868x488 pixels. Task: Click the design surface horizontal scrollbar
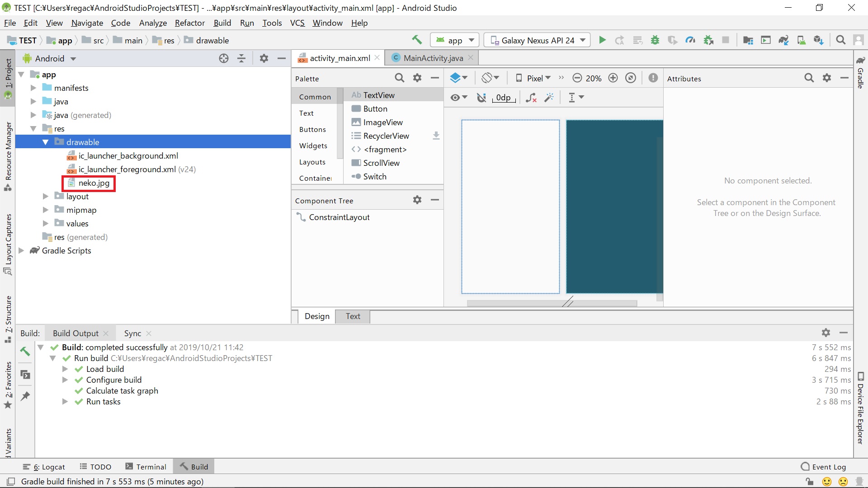point(552,303)
